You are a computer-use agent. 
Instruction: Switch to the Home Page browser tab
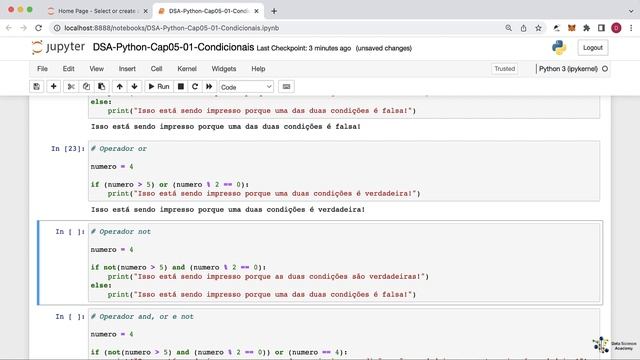click(96, 11)
